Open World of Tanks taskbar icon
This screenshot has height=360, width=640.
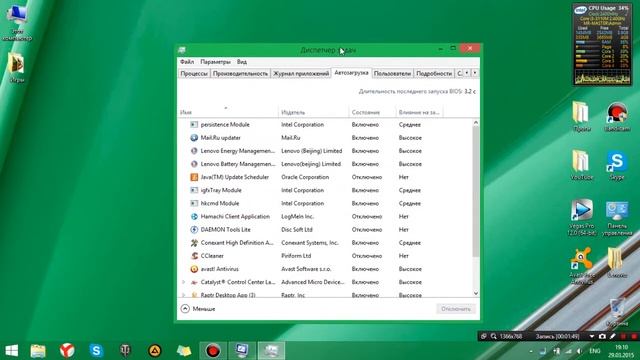coord(125,351)
